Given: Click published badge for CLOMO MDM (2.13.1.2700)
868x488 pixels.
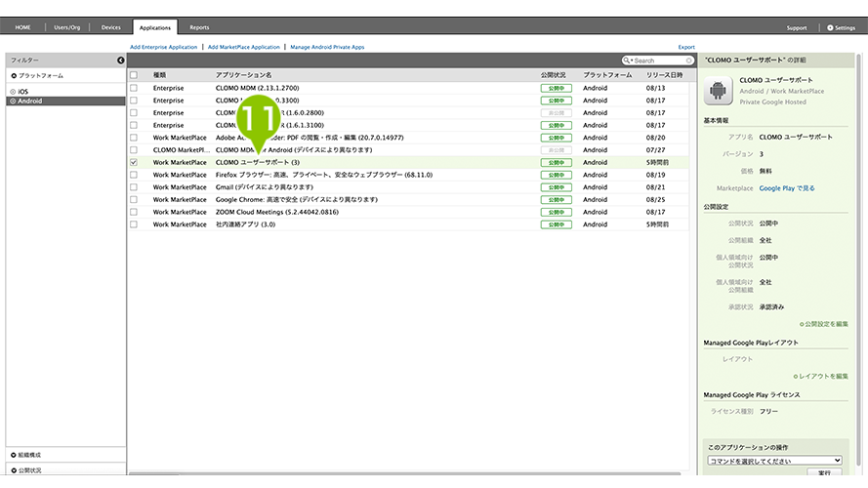Looking at the screenshot, I should [x=556, y=88].
